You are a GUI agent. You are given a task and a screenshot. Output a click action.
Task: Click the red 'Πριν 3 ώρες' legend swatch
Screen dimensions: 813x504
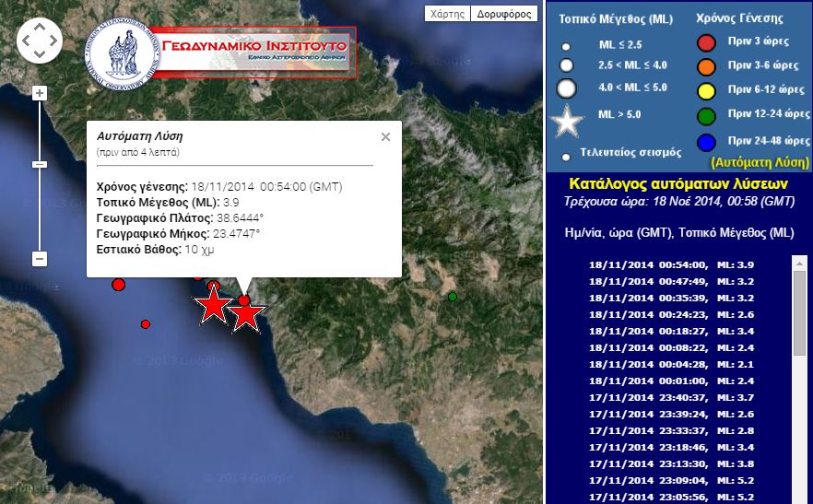[707, 42]
